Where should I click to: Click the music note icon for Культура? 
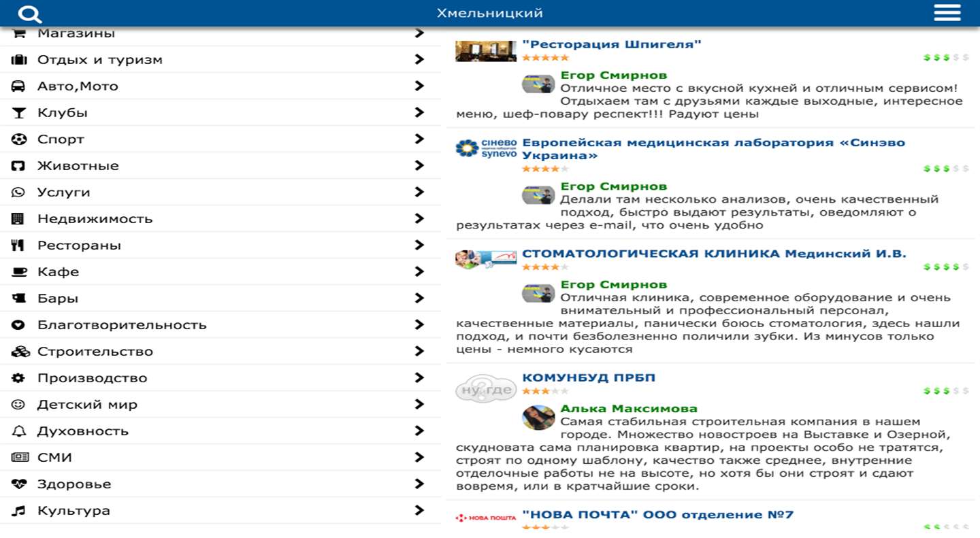pos(19,511)
